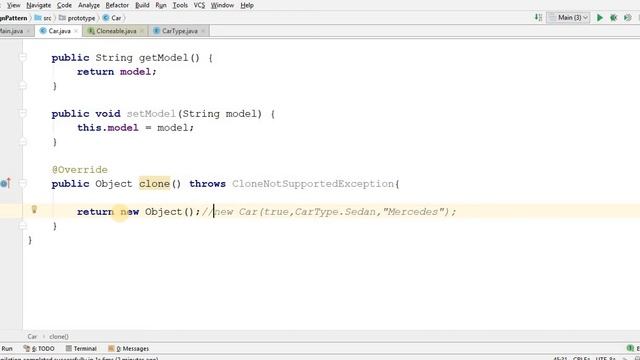Click the getModel method name
The image size is (640, 360).
(163, 58)
